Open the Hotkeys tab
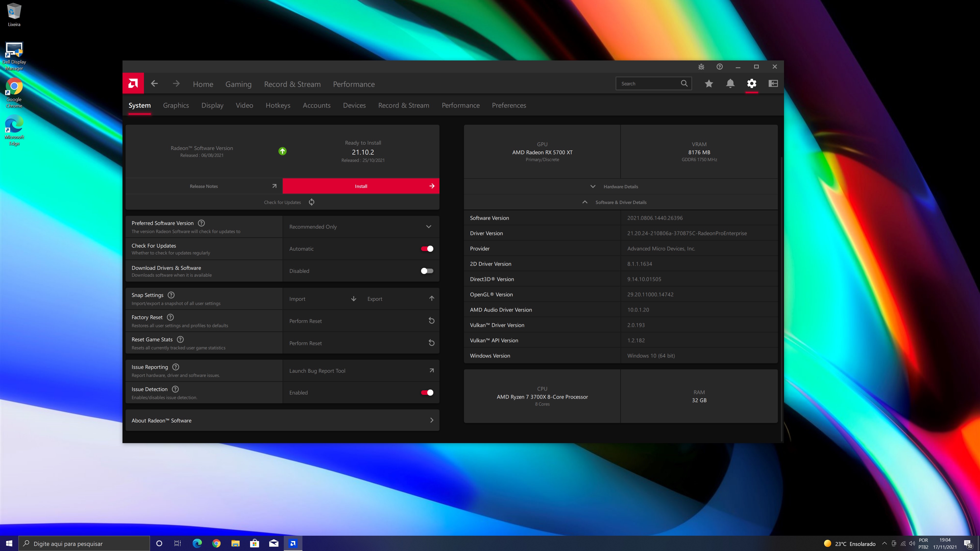The height and width of the screenshot is (551, 980). [x=278, y=105]
